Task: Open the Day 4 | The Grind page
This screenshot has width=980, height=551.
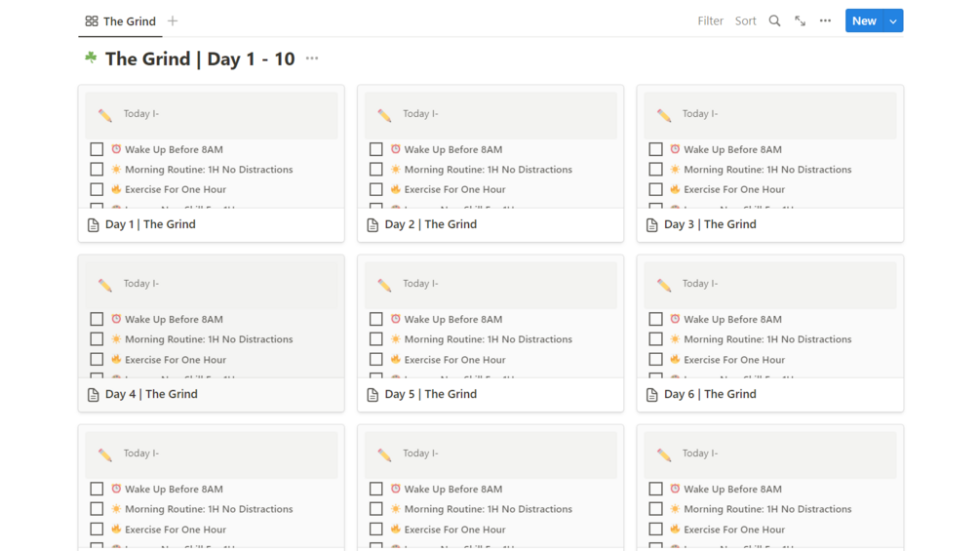Action: 151,394
